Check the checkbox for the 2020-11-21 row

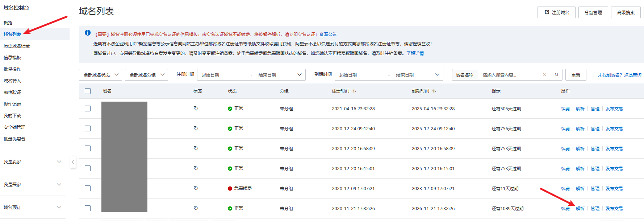(88, 208)
